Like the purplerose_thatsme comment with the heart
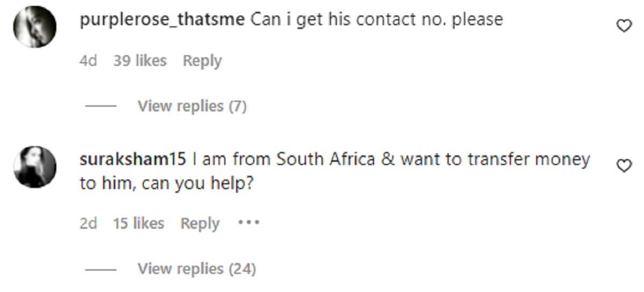This screenshot has width=644, height=292. [624, 26]
